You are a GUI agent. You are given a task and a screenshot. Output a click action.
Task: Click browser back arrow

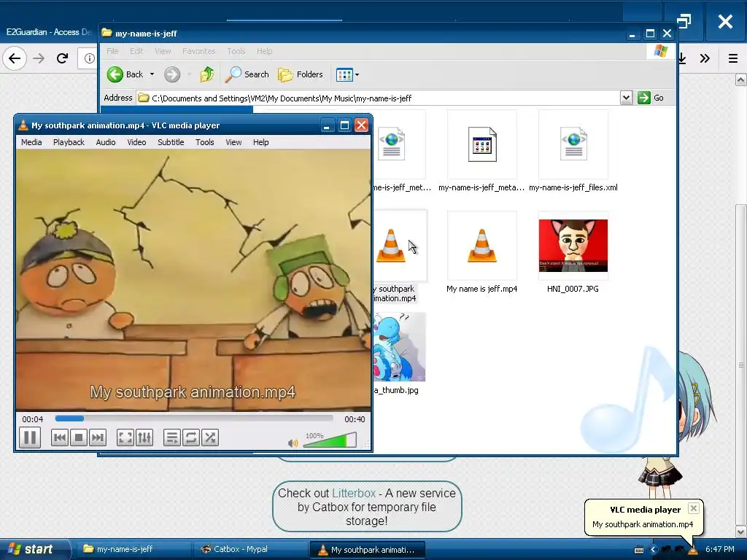coord(15,58)
